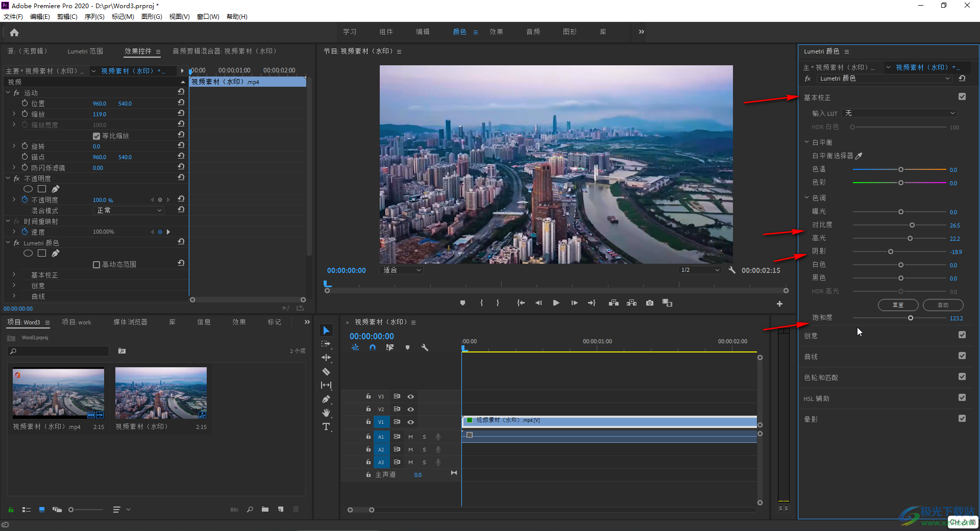
Task: Open the Fit zoom level dropdown
Action: 402,270
